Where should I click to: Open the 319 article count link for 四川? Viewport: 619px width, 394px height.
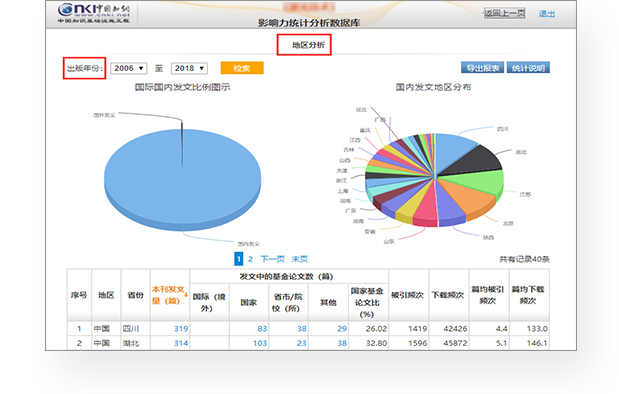tap(181, 328)
